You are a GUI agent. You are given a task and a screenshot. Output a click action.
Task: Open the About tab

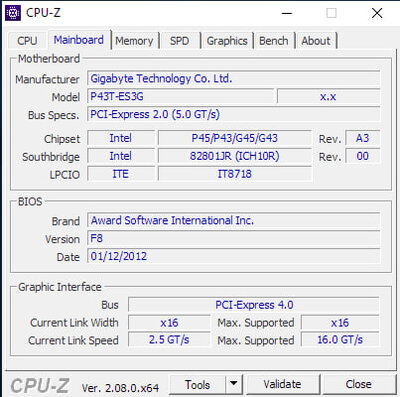(x=316, y=41)
